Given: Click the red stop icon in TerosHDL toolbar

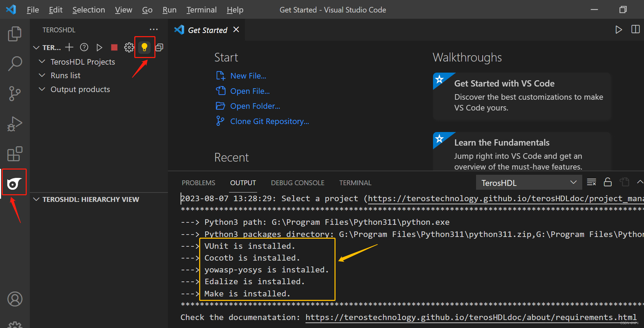Looking at the screenshot, I should tap(114, 47).
